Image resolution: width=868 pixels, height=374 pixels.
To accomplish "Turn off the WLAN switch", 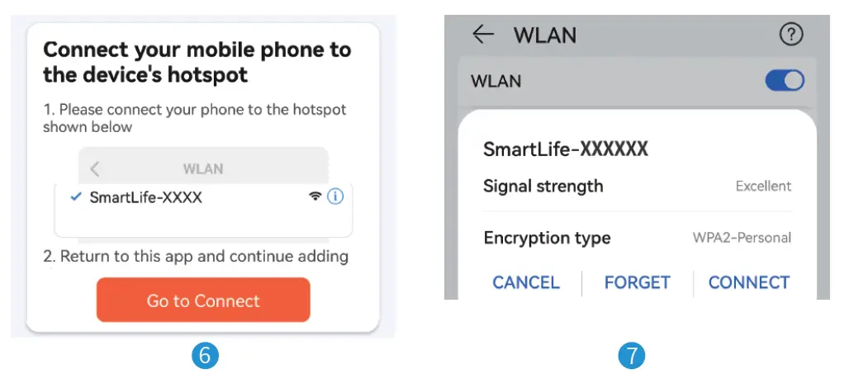I will tap(784, 80).
